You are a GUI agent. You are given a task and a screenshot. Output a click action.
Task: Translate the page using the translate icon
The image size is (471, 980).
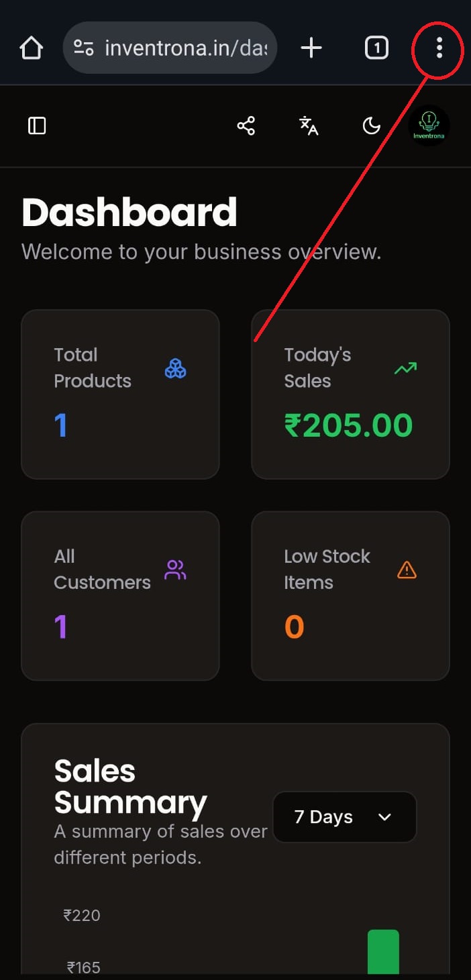[x=308, y=125]
